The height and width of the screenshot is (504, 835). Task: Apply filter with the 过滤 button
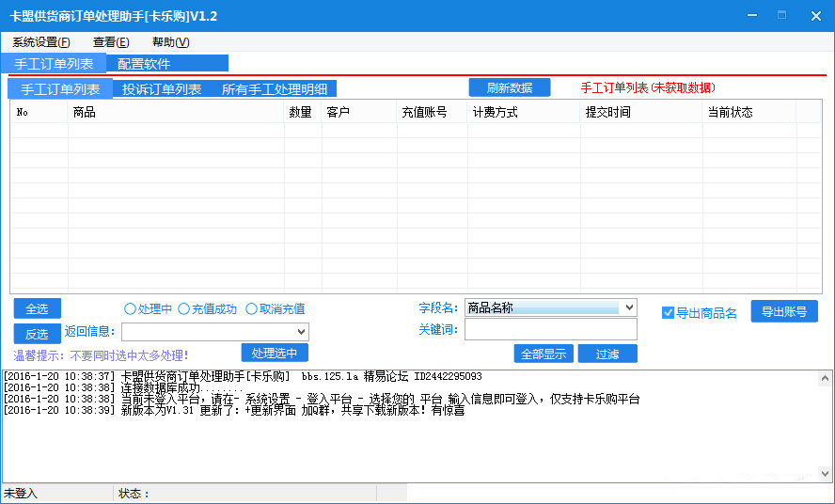607,354
